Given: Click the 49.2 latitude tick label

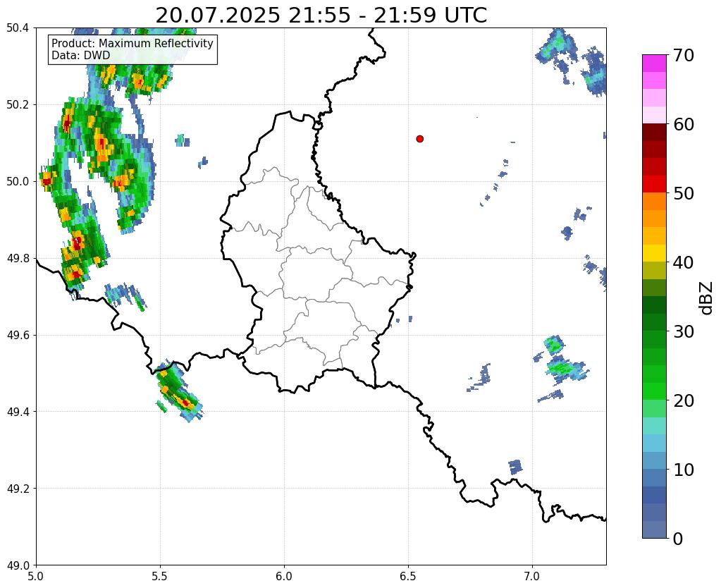Looking at the screenshot, I should coord(18,489).
